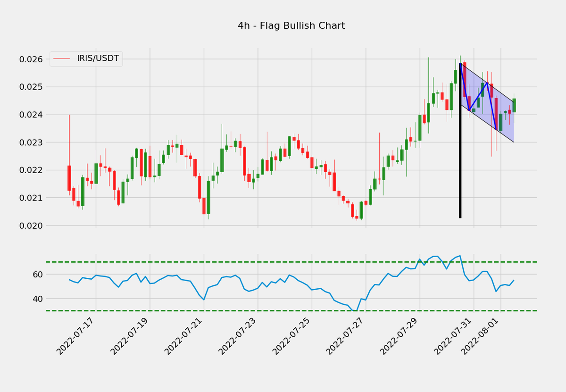Click the 2022-07-31 date label
The image size is (566, 392).
pos(454,336)
